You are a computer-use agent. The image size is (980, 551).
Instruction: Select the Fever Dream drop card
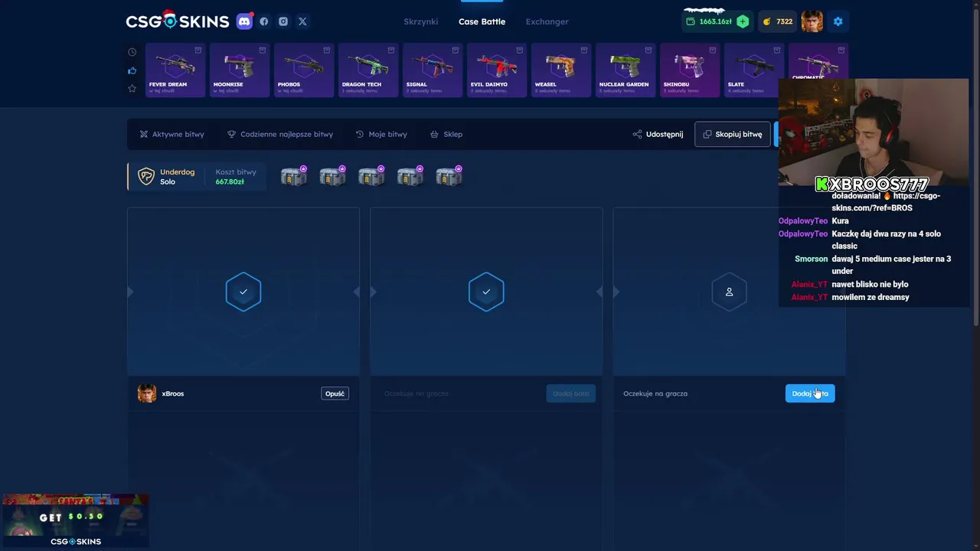click(x=175, y=70)
